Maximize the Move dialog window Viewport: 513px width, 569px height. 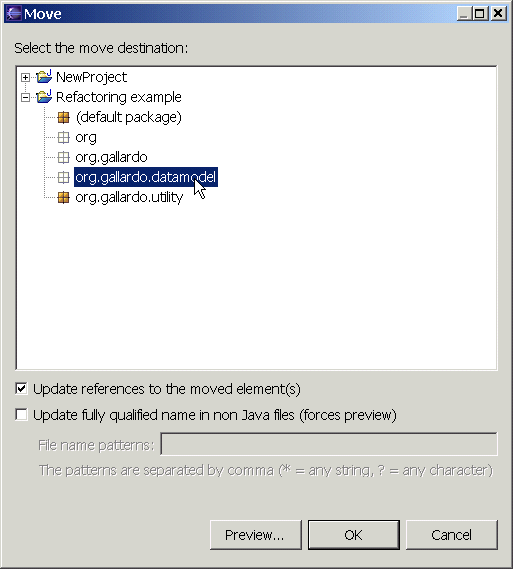480,13
